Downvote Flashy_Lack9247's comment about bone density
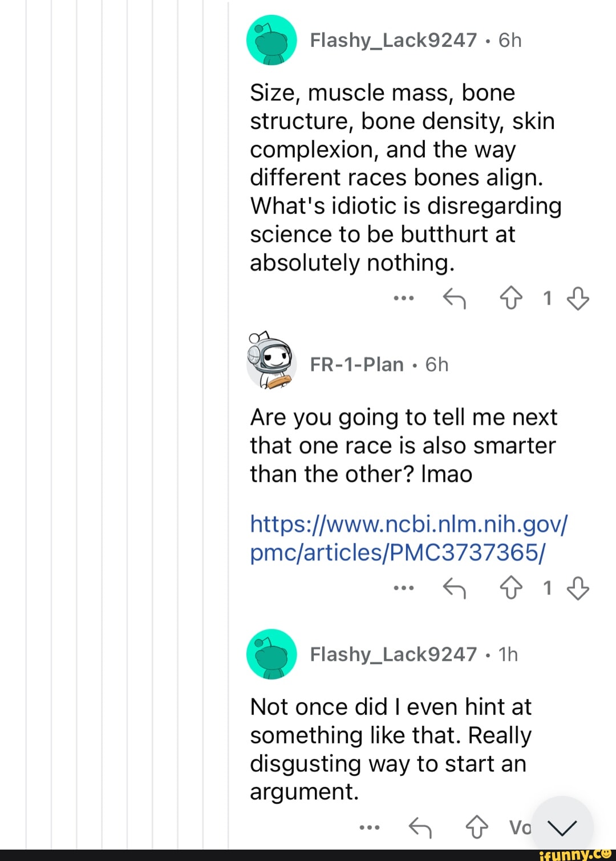 (578, 298)
